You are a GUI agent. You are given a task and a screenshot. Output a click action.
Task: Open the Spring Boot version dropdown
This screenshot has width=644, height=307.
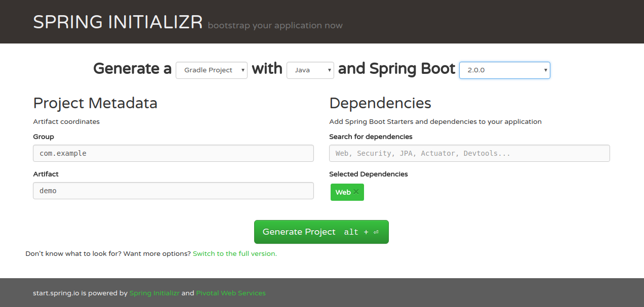tap(504, 70)
